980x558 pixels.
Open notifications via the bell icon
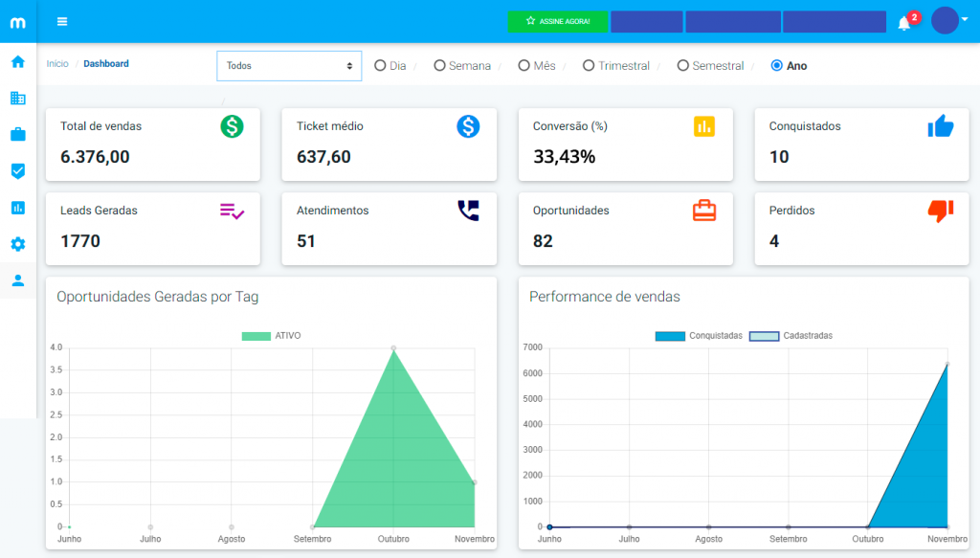(905, 21)
